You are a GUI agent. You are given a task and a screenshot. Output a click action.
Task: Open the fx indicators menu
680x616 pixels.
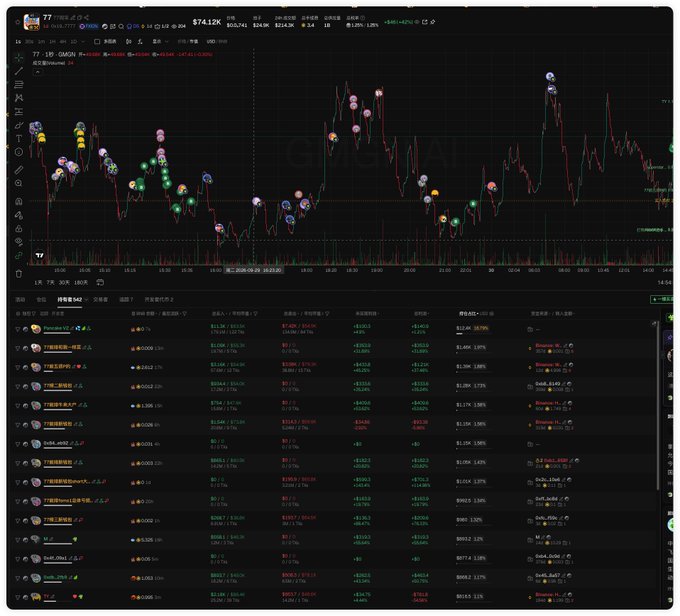point(140,42)
